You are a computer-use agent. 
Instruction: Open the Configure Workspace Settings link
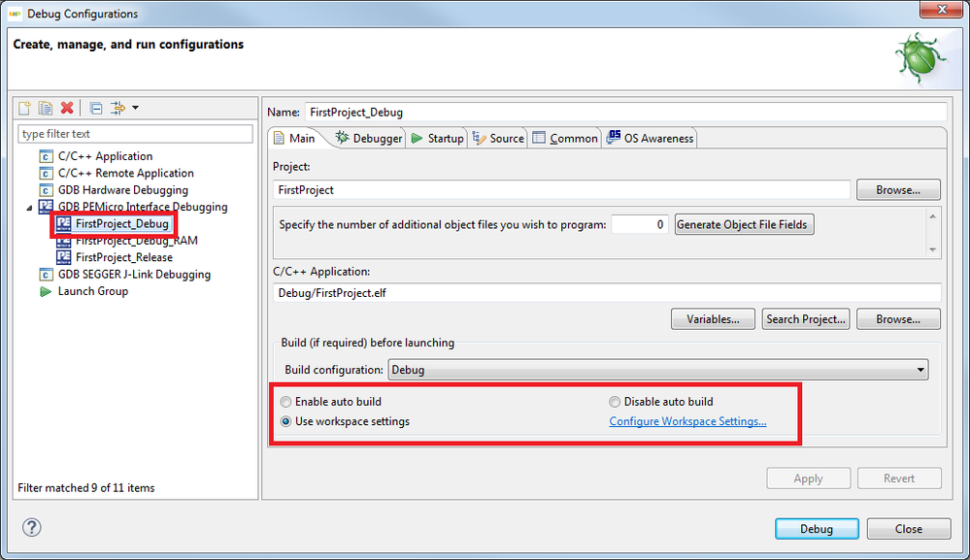(687, 422)
